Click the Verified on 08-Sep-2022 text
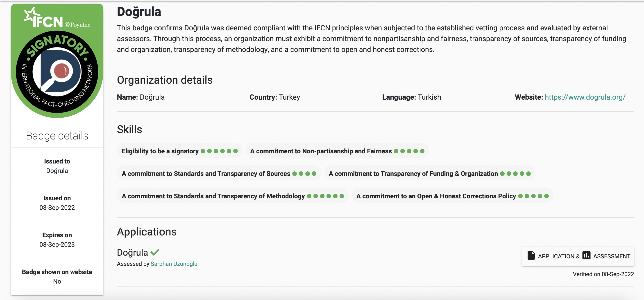Viewport: 644px width, 300px height. [x=603, y=274]
